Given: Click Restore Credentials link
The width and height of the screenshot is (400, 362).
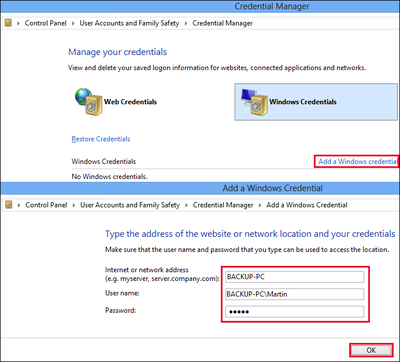Looking at the screenshot, I should point(101,139).
